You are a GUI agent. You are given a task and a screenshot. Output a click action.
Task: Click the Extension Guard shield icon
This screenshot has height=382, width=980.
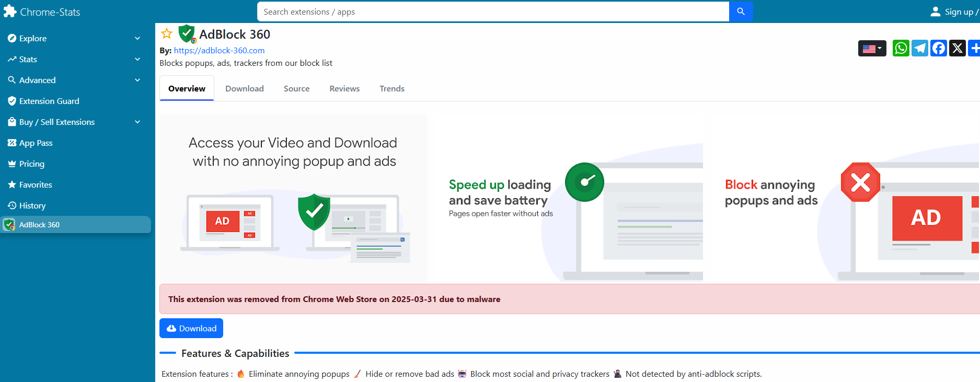pos(12,101)
